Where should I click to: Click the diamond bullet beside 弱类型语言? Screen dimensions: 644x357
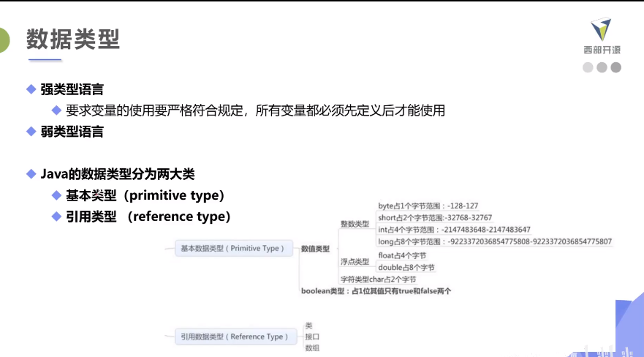pyautogui.click(x=31, y=132)
